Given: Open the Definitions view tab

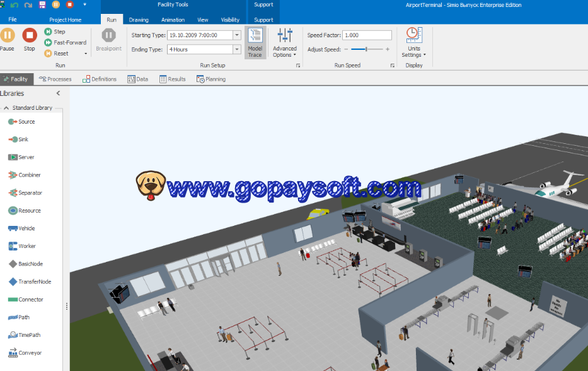Looking at the screenshot, I should 100,79.
